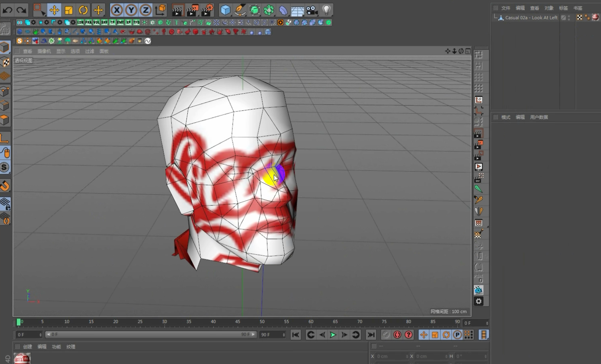Open the green MoGraph cloner array icon

pyautogui.click(x=269, y=10)
